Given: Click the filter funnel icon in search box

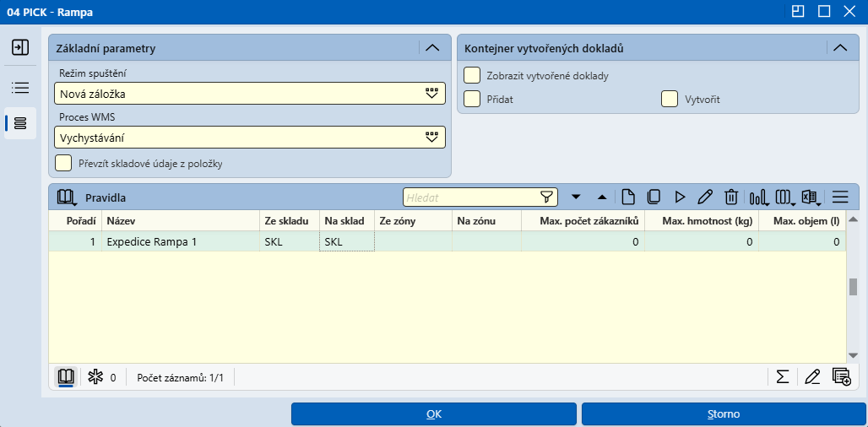Looking at the screenshot, I should (x=546, y=197).
